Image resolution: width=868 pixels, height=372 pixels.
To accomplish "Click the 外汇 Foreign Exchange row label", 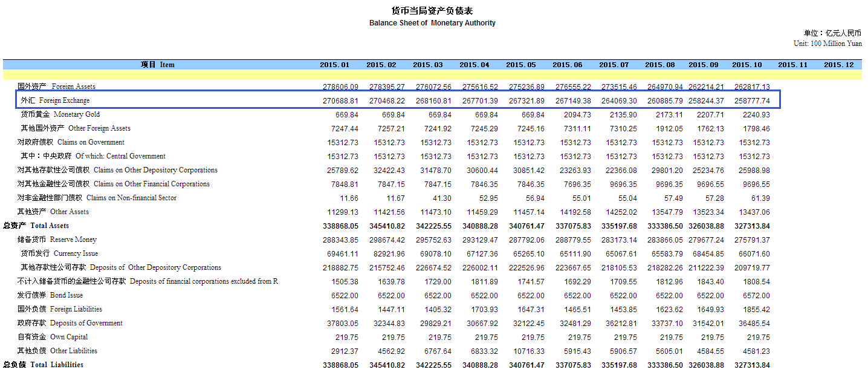I will [x=55, y=100].
